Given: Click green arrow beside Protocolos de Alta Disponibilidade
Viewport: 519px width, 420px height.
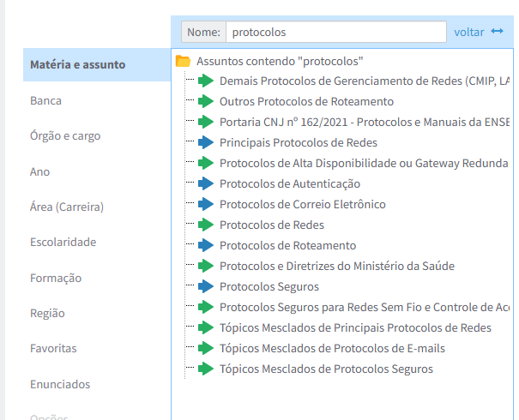Looking at the screenshot, I should tap(206, 163).
